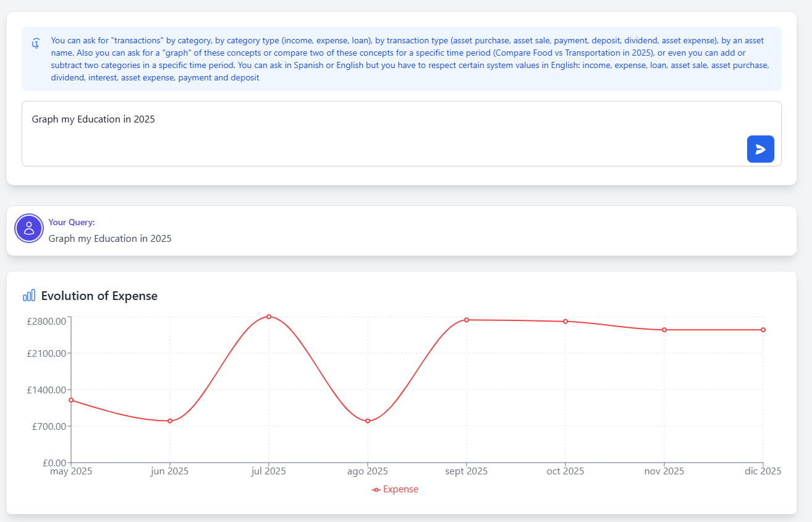Click the 'nov 2025' x-axis label
812x522 pixels.
pos(664,471)
